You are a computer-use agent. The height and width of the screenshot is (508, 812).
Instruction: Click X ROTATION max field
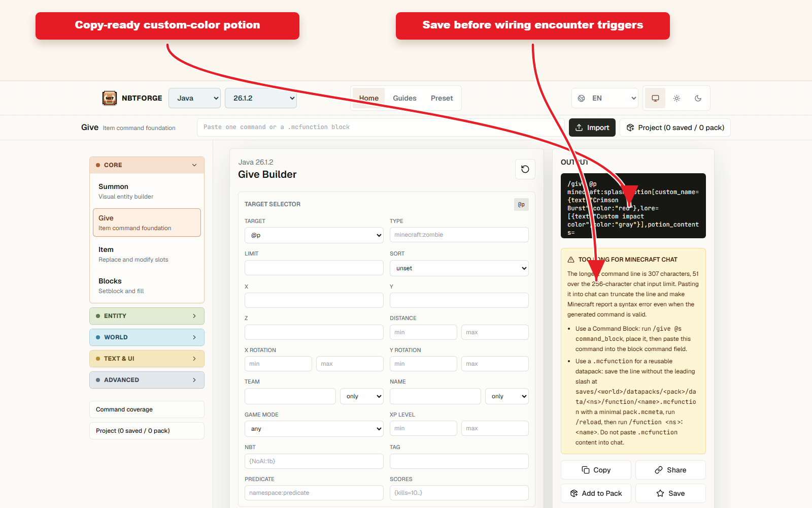pyautogui.click(x=350, y=364)
